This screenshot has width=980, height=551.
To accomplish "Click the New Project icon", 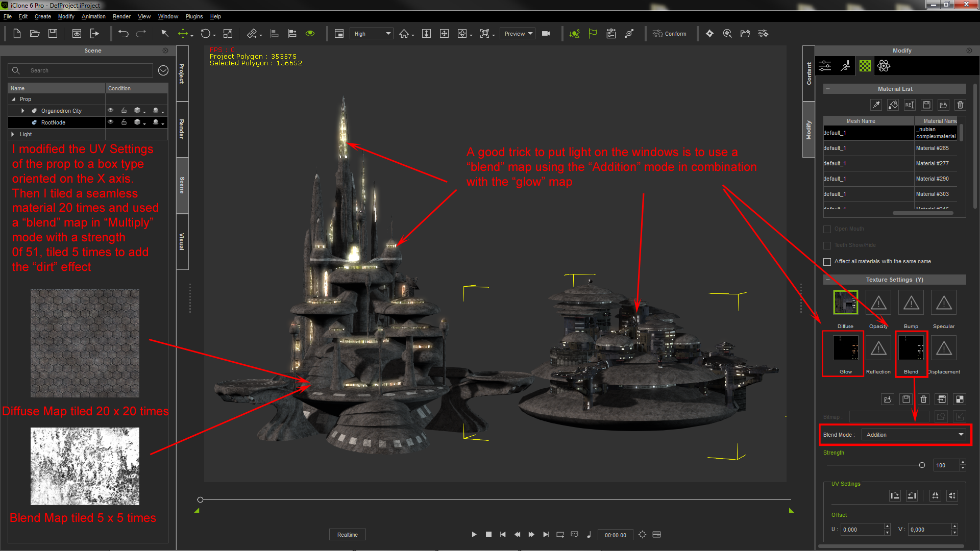I will (x=17, y=34).
